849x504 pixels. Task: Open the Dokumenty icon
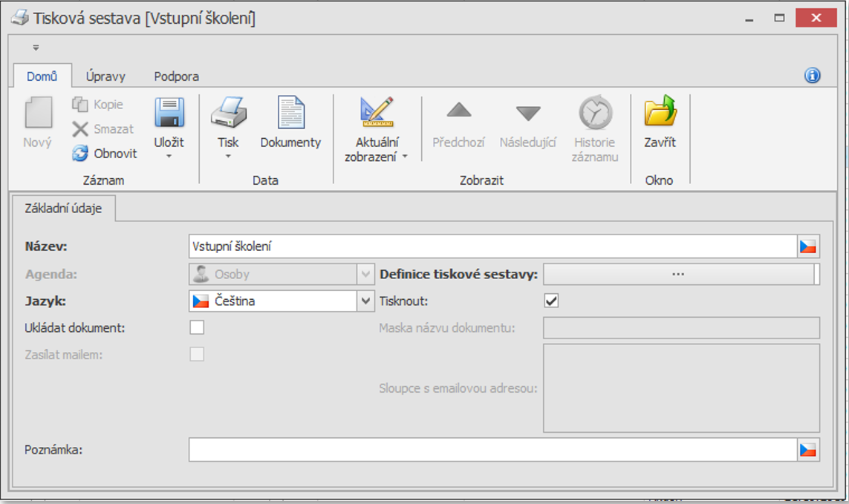[x=290, y=112]
